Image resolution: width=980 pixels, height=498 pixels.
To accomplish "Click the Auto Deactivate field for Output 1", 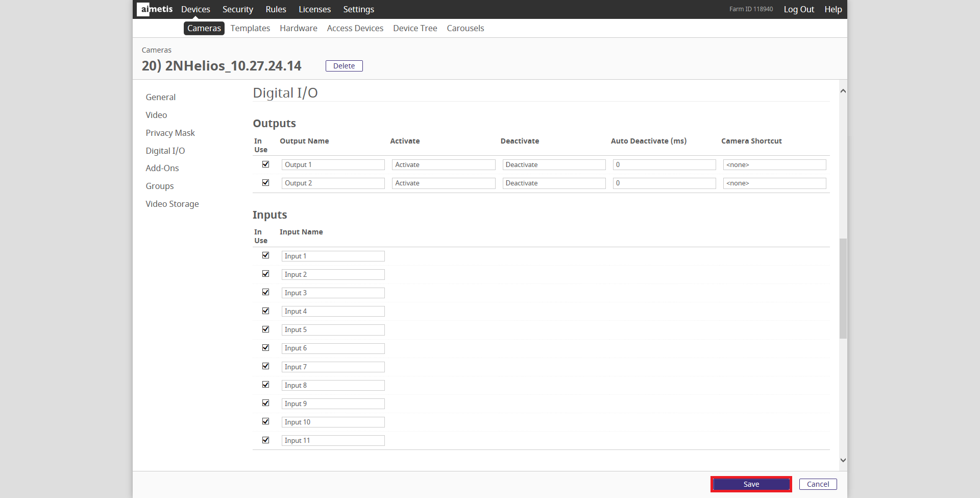I will (664, 165).
